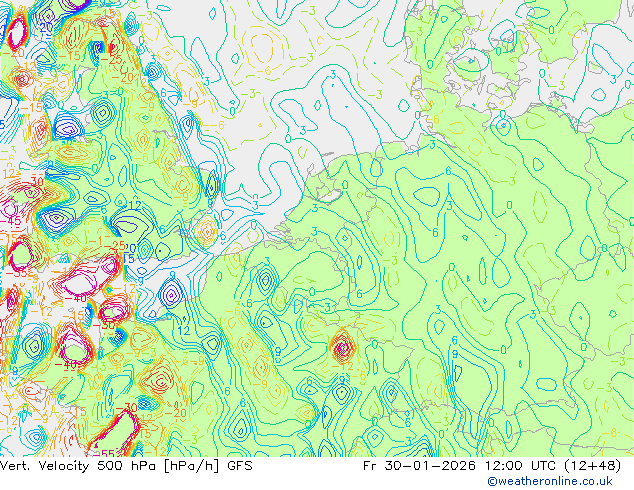Click the 'Vert. Velocity 500 hPa [hPa/h] GFS' title
634x490 pixels.
pos(126,466)
